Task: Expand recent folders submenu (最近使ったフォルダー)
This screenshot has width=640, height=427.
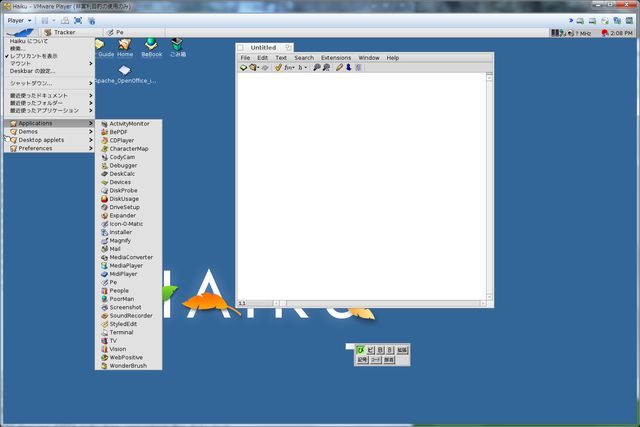Action: click(49, 103)
